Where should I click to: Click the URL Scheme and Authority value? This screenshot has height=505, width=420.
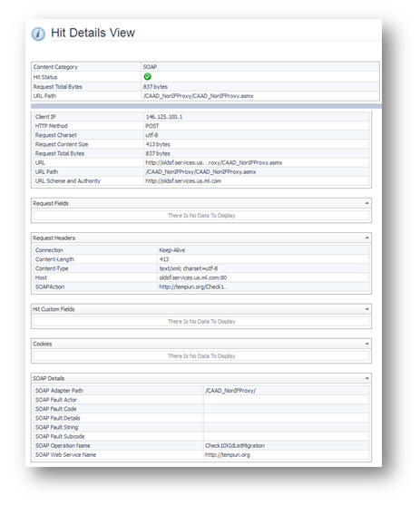[183, 181]
